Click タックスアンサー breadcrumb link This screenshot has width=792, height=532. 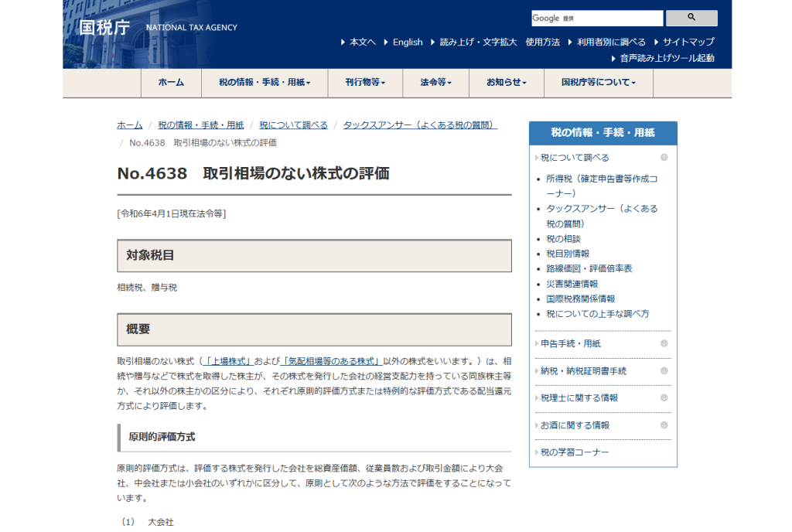click(419, 124)
